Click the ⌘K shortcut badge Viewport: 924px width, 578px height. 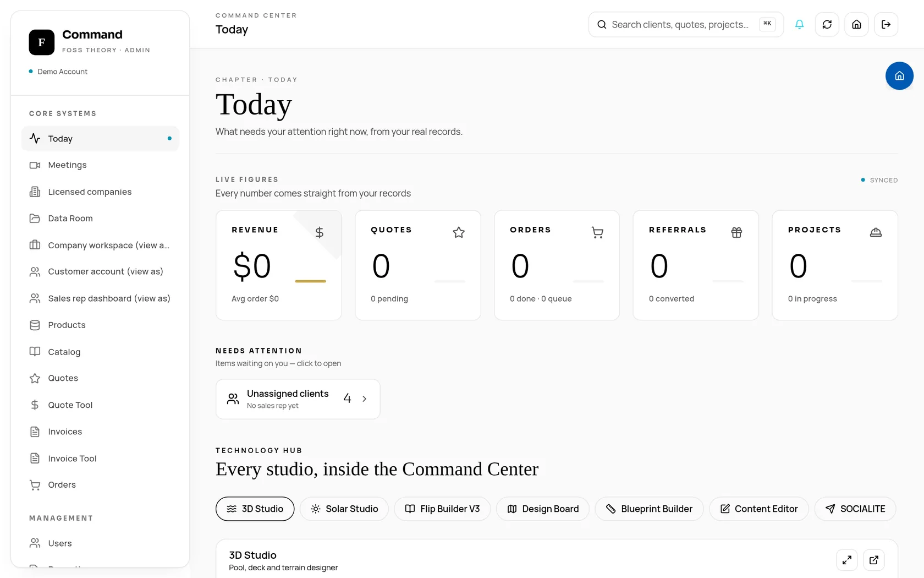coord(767,24)
